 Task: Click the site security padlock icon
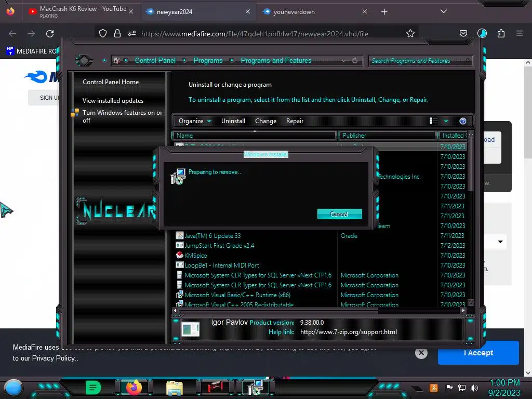(x=117, y=33)
